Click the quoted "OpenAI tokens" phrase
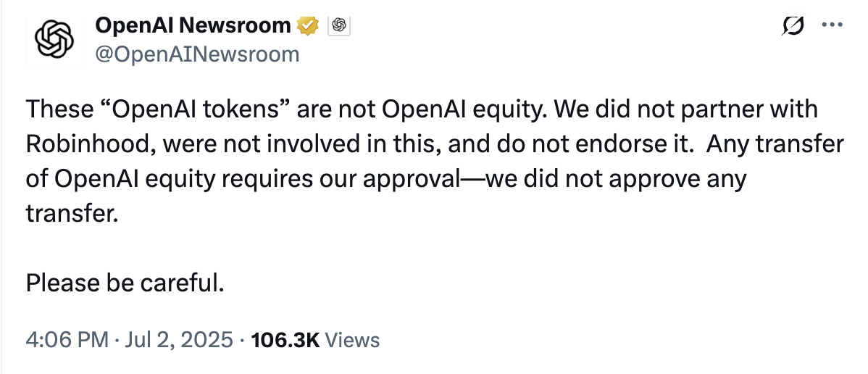This screenshot has height=374, width=868. point(191,110)
